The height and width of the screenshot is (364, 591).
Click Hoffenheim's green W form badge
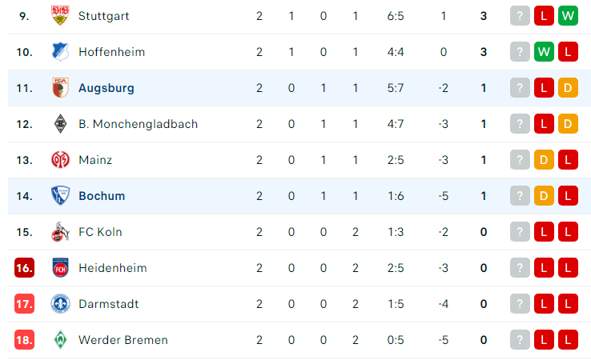click(x=544, y=51)
